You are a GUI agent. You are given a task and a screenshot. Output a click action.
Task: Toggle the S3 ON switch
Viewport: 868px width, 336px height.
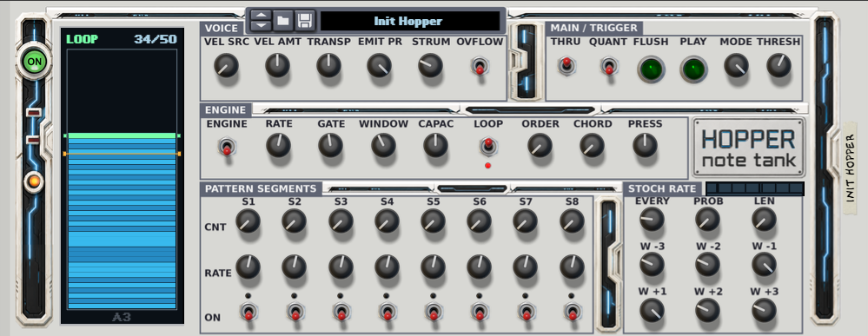tap(341, 313)
